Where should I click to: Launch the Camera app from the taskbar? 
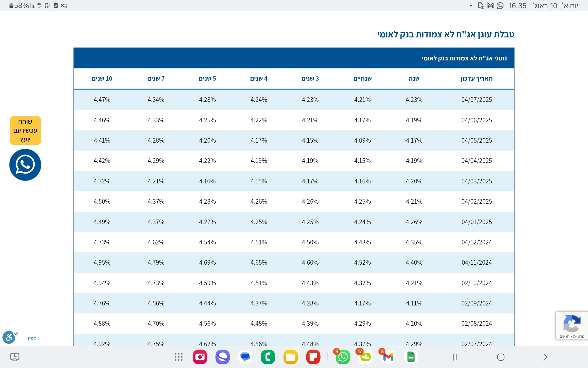tap(200, 357)
